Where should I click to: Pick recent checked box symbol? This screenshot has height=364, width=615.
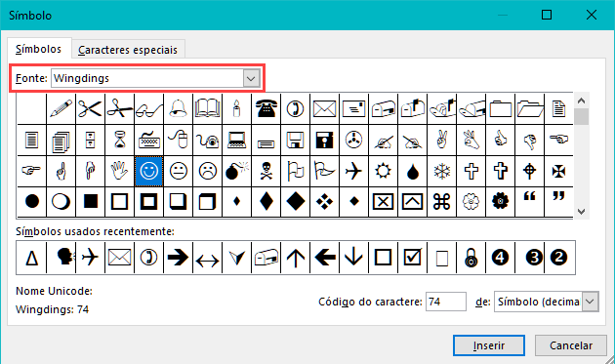413,258
